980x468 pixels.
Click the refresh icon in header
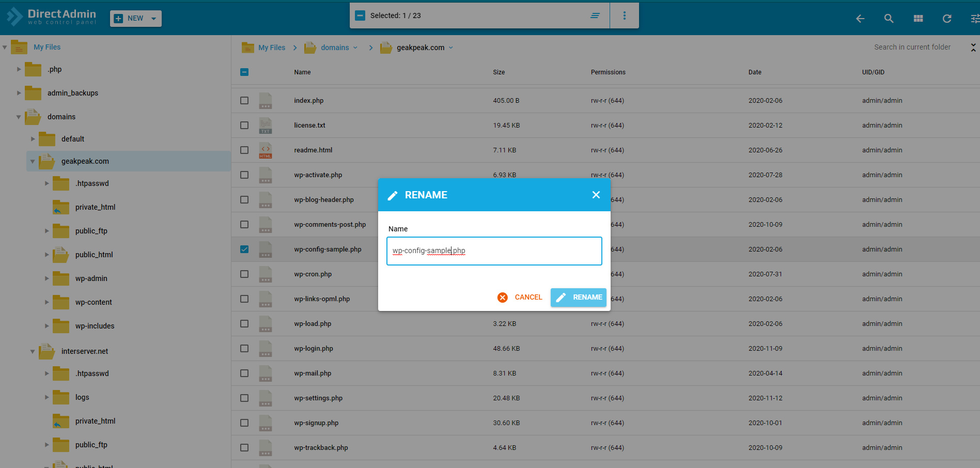(x=947, y=19)
